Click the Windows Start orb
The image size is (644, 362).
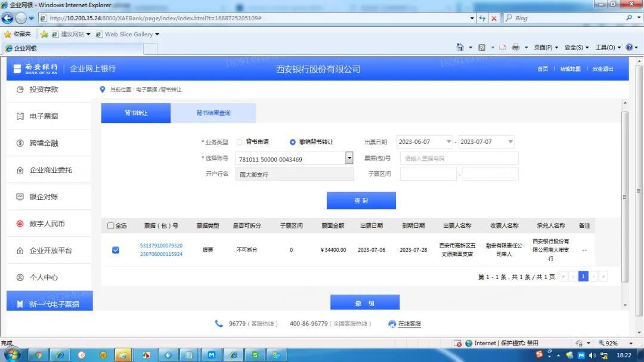click(x=13, y=355)
